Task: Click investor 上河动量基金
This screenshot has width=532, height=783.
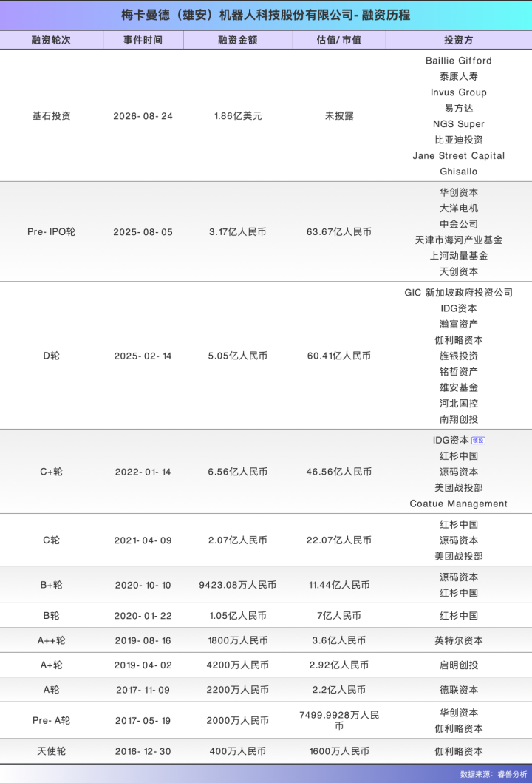Action: [x=459, y=256]
